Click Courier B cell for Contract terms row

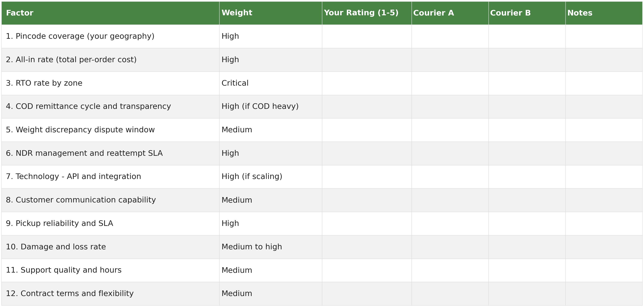pyautogui.click(x=527, y=294)
